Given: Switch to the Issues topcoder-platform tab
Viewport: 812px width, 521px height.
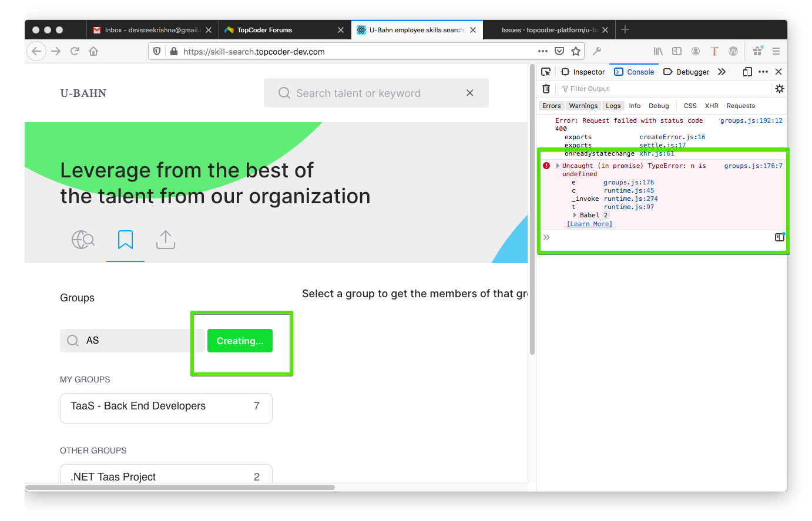Looking at the screenshot, I should 549,30.
